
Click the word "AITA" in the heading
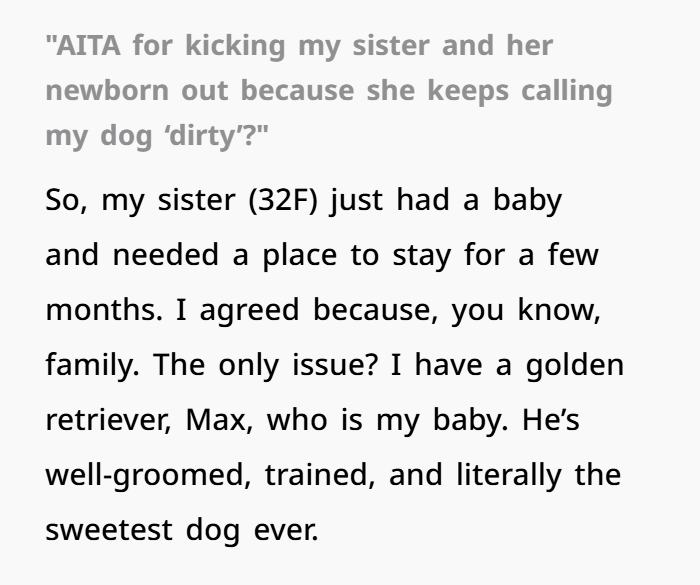click(88, 46)
